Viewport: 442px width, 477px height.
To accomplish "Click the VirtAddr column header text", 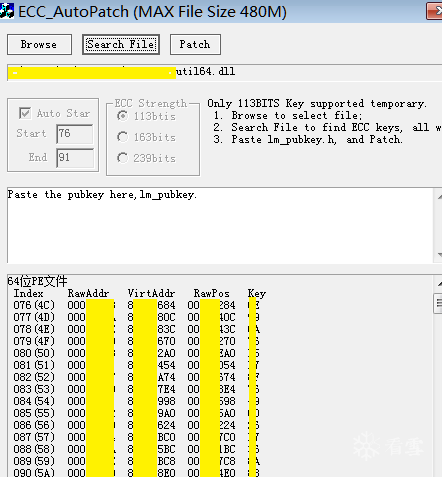I will coord(151,294).
